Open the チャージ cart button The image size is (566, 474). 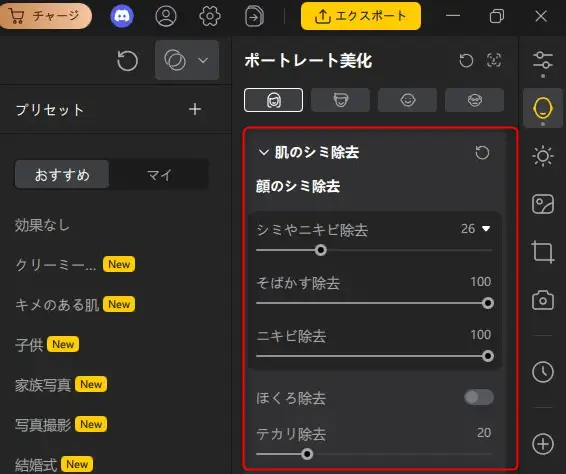coord(45,16)
